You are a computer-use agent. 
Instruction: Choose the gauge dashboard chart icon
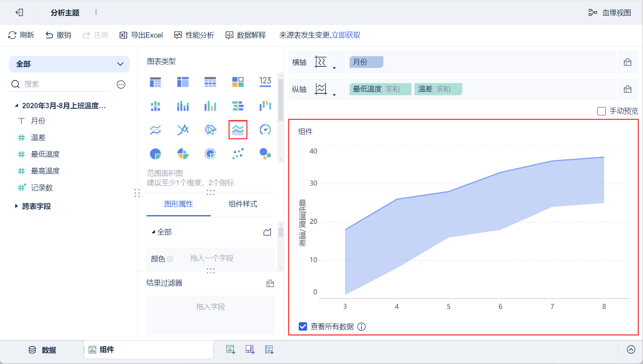point(265,130)
